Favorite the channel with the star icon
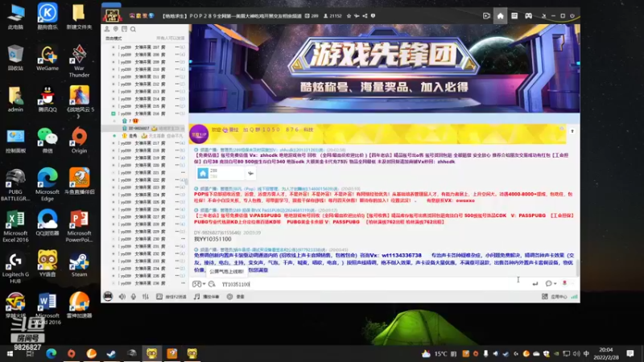Viewport: 644px width, 362px height. point(349,16)
